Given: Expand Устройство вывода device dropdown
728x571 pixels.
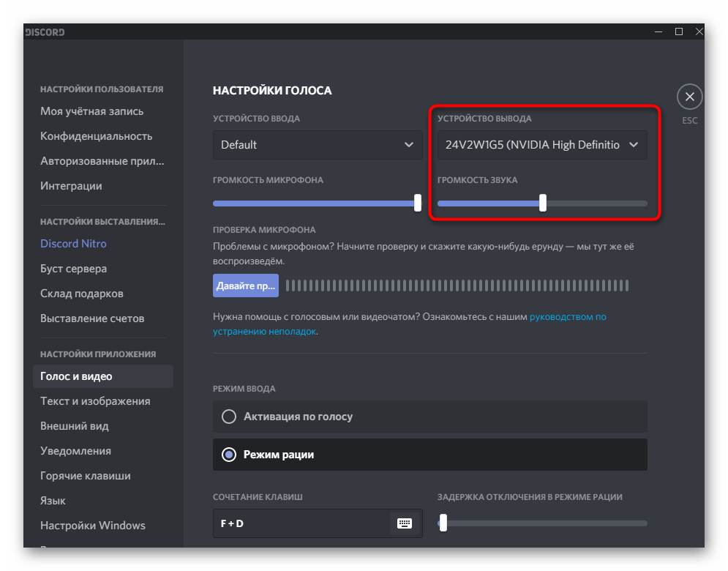Looking at the screenshot, I should point(541,145).
